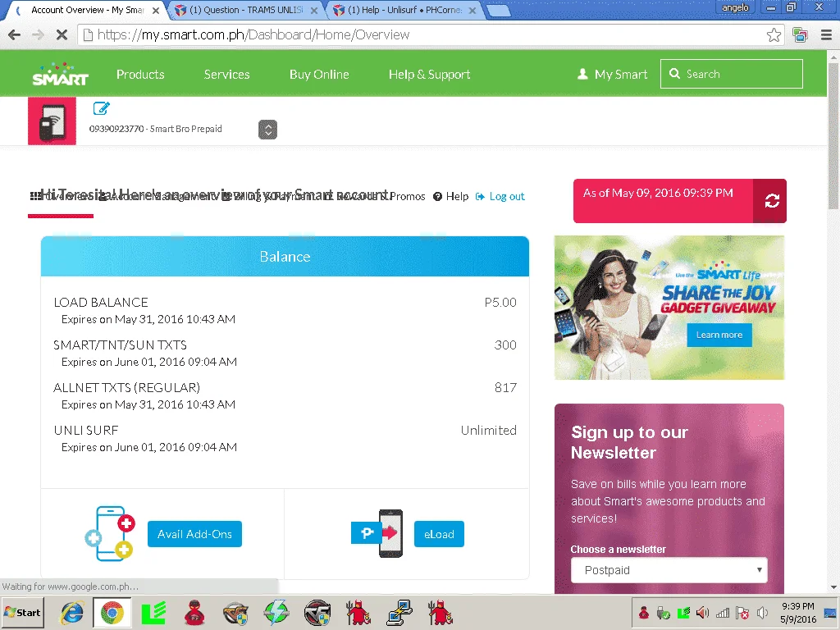Click the Unlimited value text
The image size is (840, 630).
pyautogui.click(x=489, y=430)
